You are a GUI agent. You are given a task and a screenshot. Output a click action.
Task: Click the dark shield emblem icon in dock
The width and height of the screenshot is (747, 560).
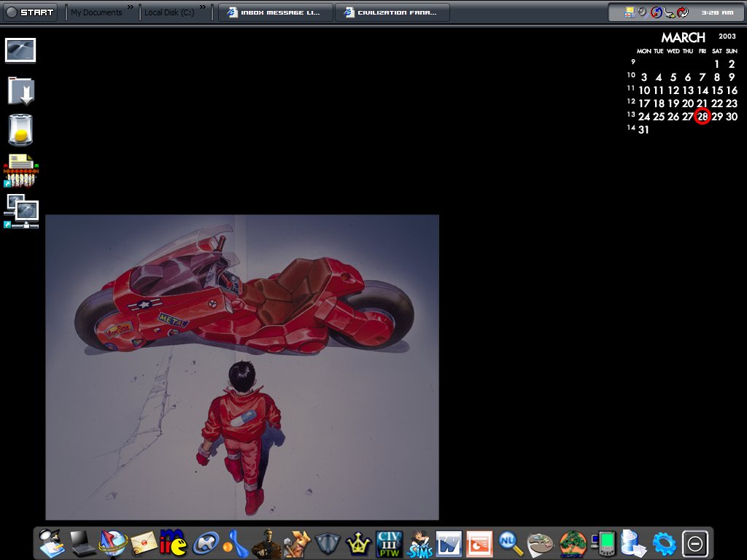(328, 544)
